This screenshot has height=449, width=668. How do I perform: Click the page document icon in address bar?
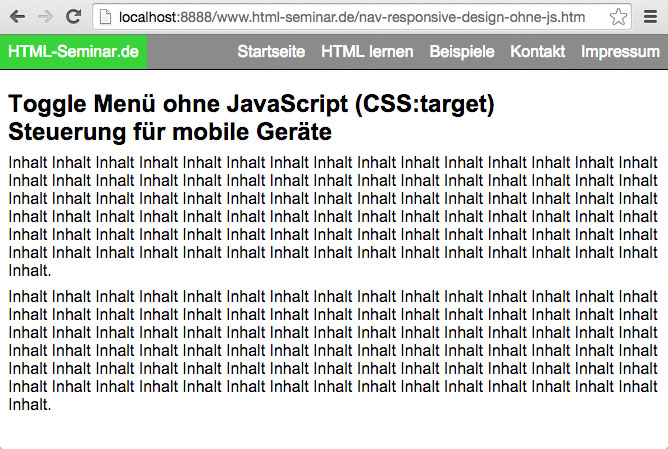coord(105,17)
